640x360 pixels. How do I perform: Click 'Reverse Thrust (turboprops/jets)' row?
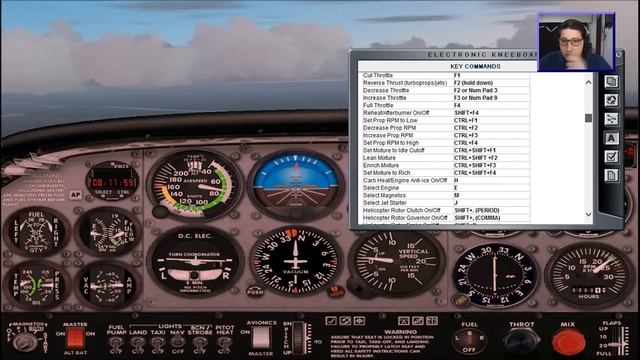point(446,83)
